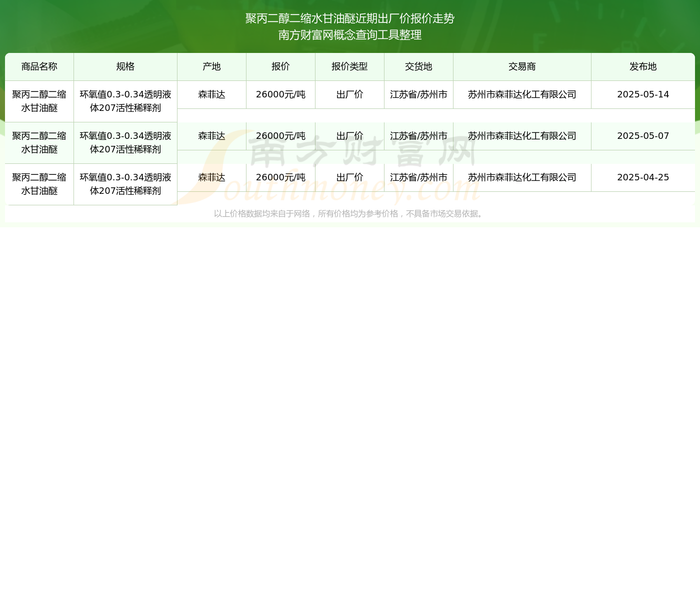
Task: Click 出厂价 in the 2025-04-25 row
Action: tap(350, 178)
